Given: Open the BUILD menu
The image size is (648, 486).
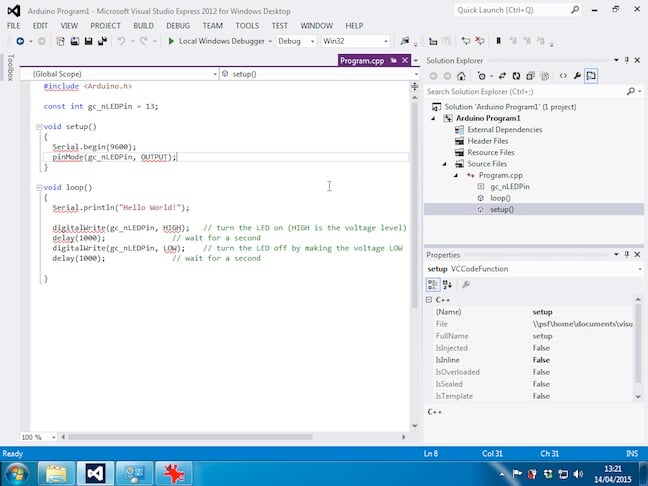Looking at the screenshot, I should click(143, 26).
